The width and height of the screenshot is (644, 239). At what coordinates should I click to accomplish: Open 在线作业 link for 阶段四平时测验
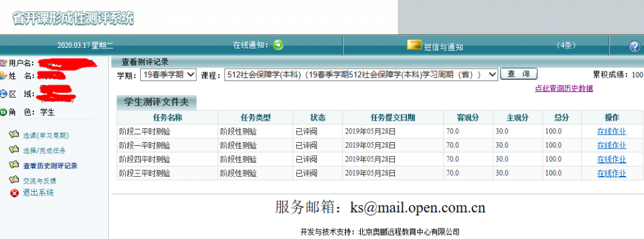pyautogui.click(x=611, y=159)
